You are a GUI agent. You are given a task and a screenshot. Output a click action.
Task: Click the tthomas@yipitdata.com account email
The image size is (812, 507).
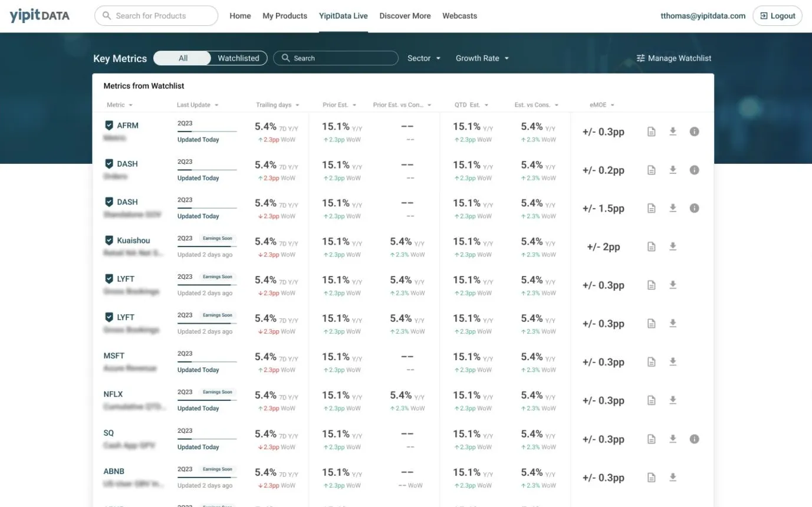703,16
